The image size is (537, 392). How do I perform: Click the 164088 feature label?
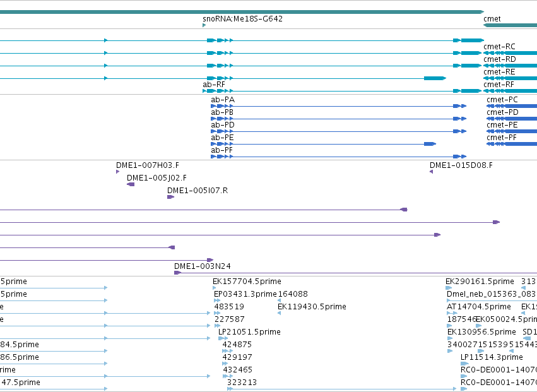pyautogui.click(x=293, y=294)
